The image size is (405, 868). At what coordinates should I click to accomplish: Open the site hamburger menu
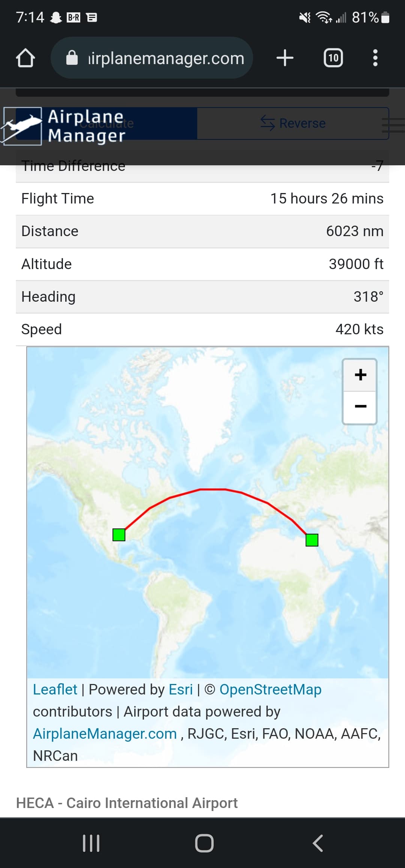(393, 125)
